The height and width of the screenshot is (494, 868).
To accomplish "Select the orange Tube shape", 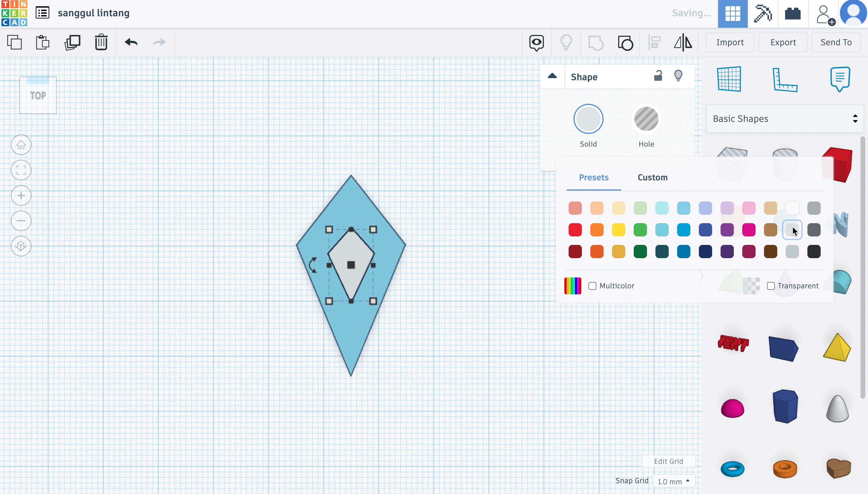I will coord(785,469).
